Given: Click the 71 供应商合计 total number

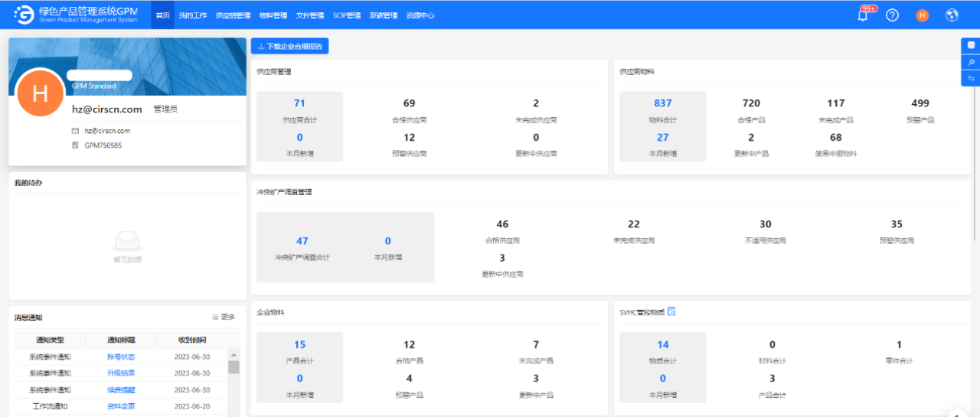Looking at the screenshot, I should [299, 103].
